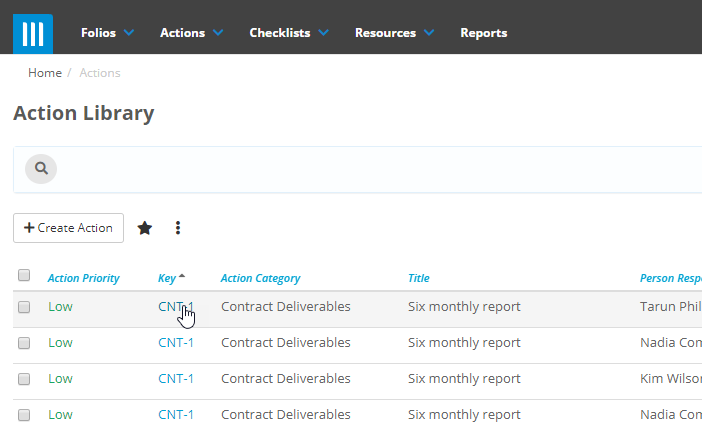Expand the Folios dropdown menu
The width and height of the screenshot is (702, 434).
click(107, 33)
